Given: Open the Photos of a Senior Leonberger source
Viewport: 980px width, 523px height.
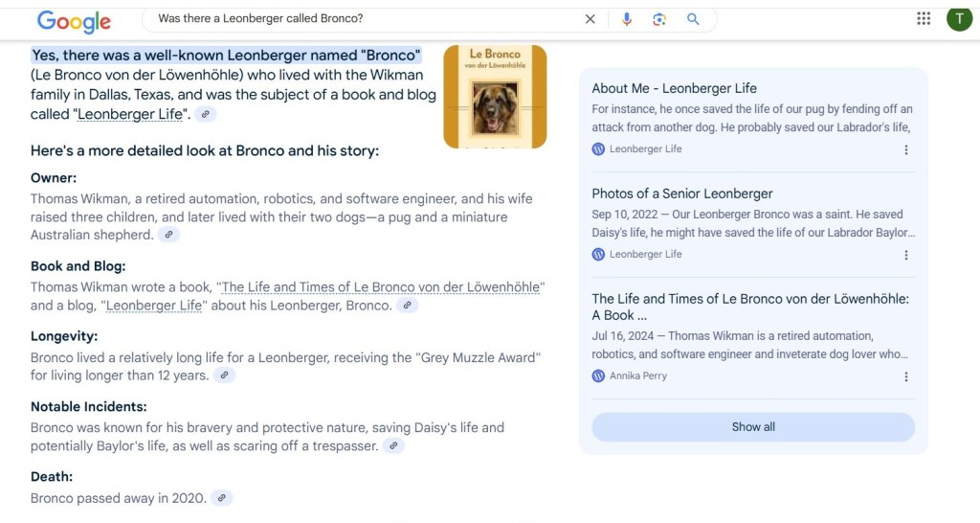Looking at the screenshot, I should (x=681, y=193).
